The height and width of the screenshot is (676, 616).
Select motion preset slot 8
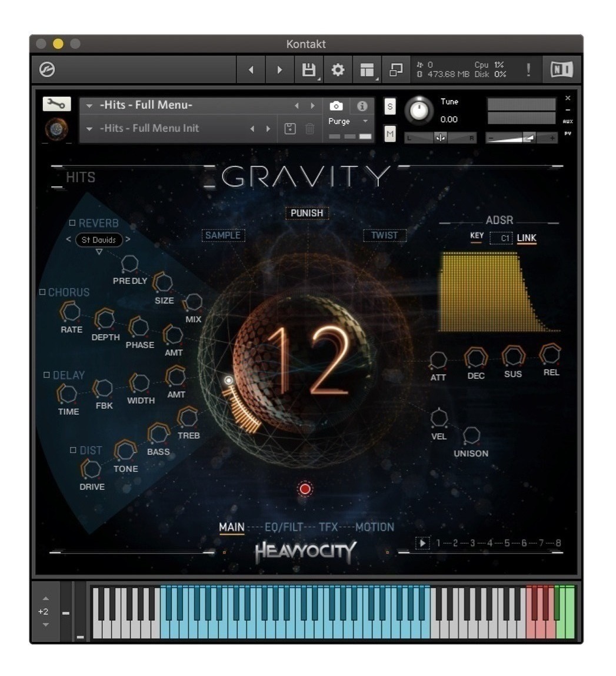pyautogui.click(x=558, y=543)
